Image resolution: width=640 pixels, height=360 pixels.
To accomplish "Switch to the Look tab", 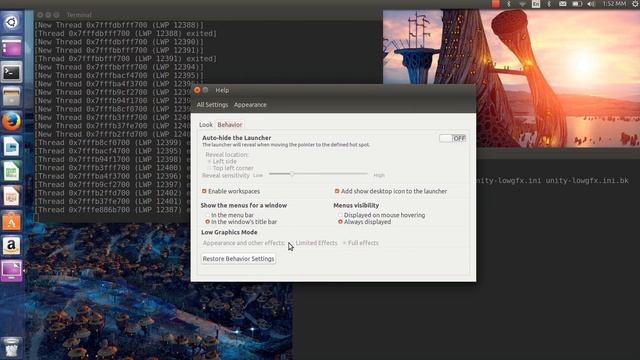I will (x=206, y=124).
